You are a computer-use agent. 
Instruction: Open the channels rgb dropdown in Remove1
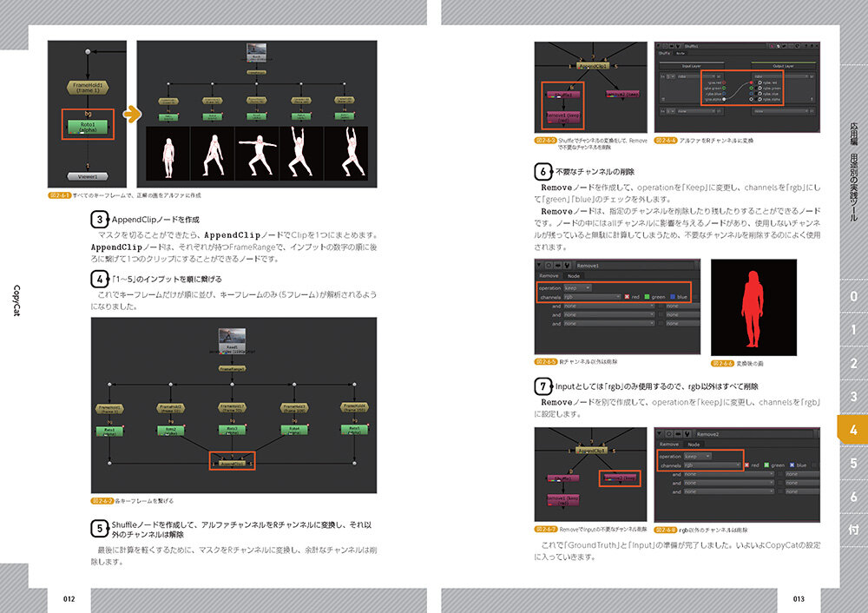point(592,297)
